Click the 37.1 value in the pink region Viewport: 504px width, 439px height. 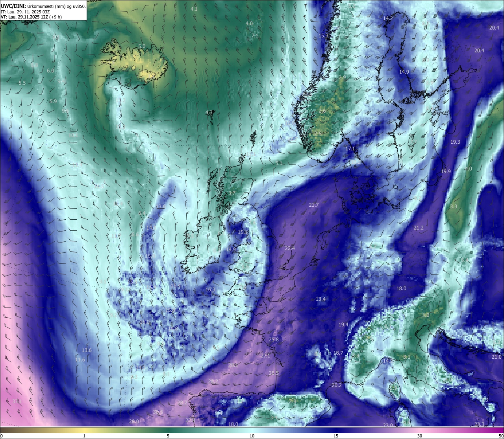(x=16, y=401)
